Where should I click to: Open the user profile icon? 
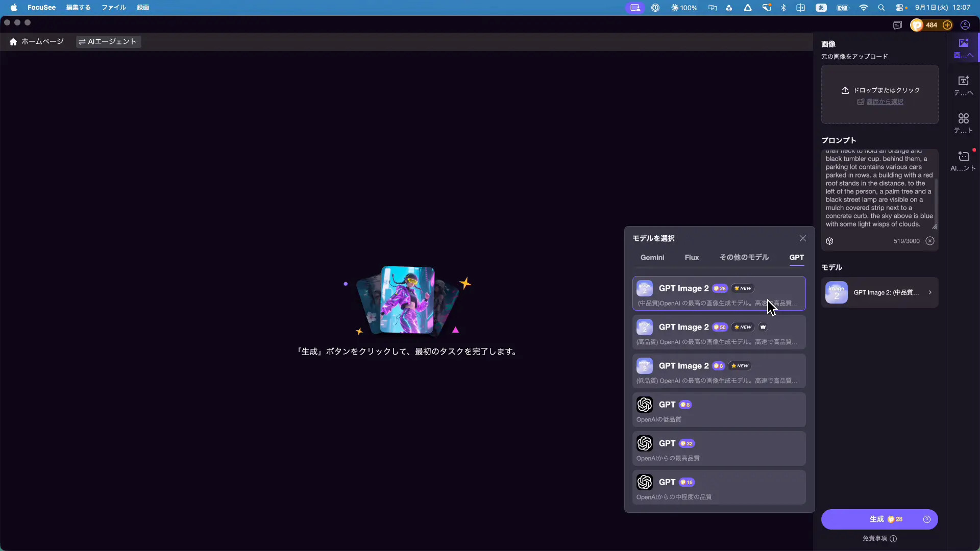tap(965, 25)
